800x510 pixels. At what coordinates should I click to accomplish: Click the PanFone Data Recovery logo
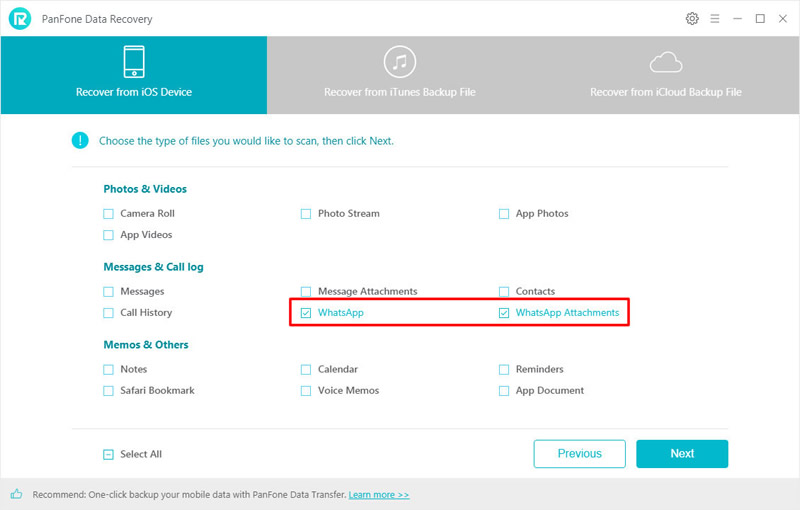coord(20,19)
